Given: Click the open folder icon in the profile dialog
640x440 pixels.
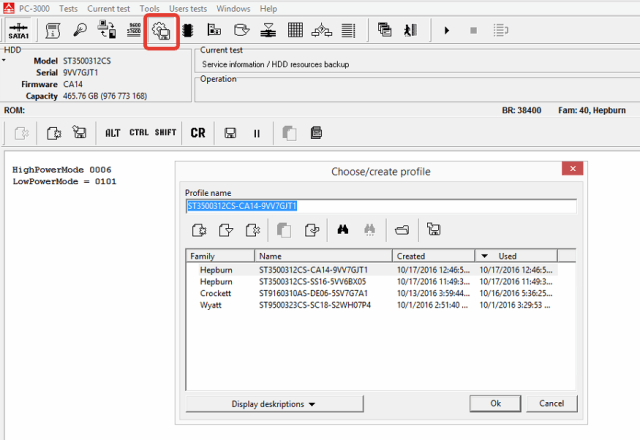Looking at the screenshot, I should [401, 230].
